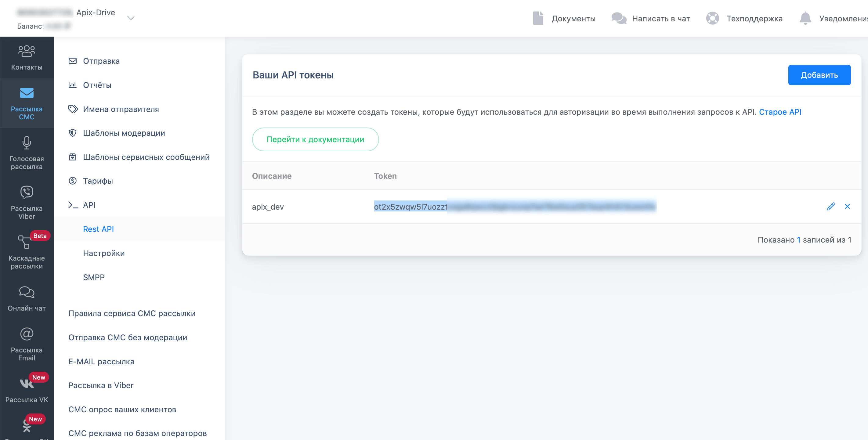The image size is (868, 440).
Task: Edit the apix_dev token with pencil icon
Action: (831, 207)
